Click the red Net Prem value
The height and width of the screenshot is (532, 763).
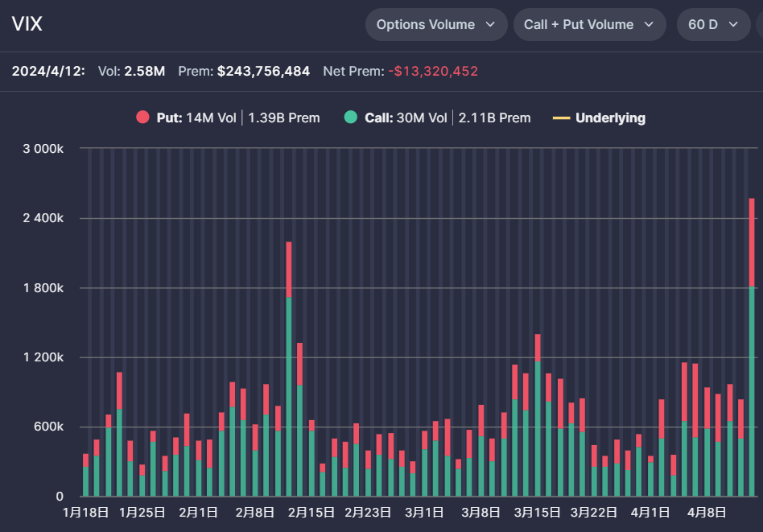pos(433,71)
